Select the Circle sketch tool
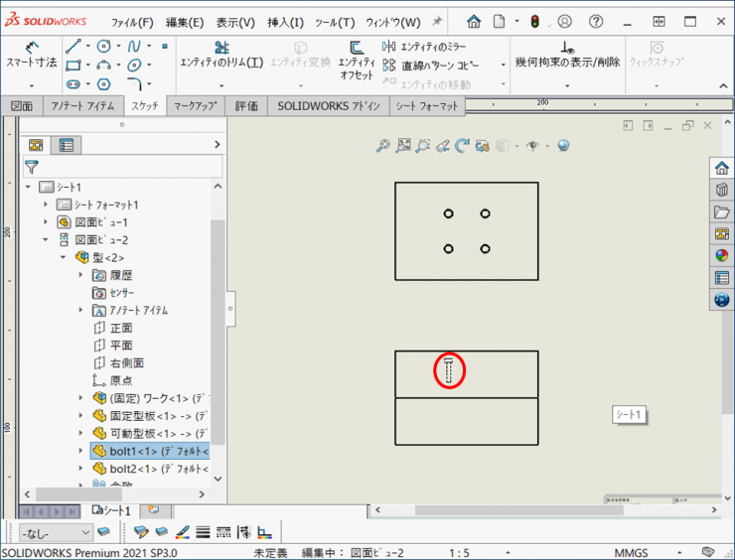This screenshot has width=735, height=560. [103, 46]
